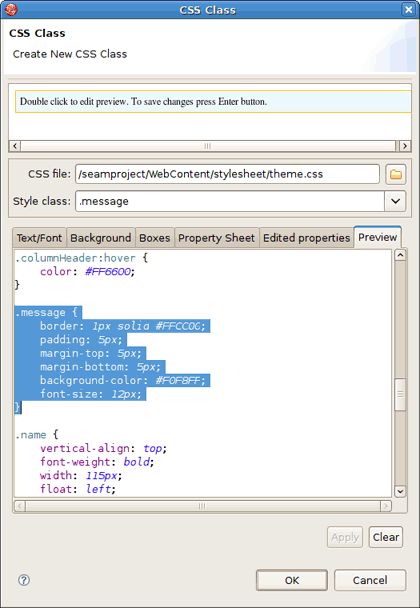Click the help question mark icon
420x608 pixels.
[x=24, y=580]
